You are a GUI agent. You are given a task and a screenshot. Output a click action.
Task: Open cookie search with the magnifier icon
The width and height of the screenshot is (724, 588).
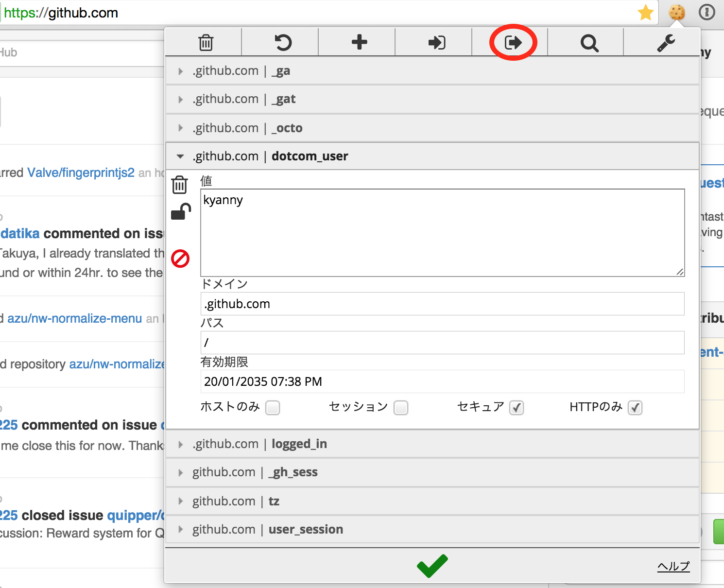pyautogui.click(x=589, y=42)
